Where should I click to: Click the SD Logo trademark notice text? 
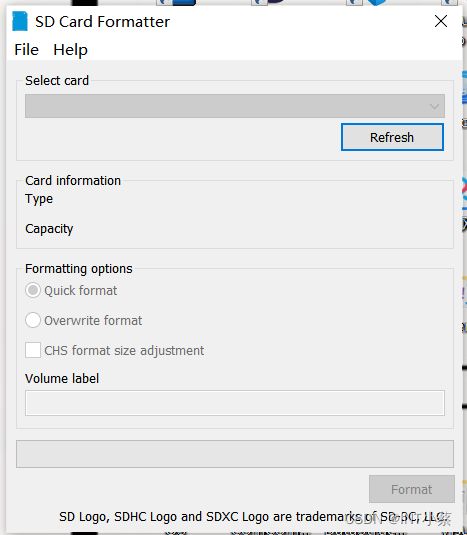point(252,517)
